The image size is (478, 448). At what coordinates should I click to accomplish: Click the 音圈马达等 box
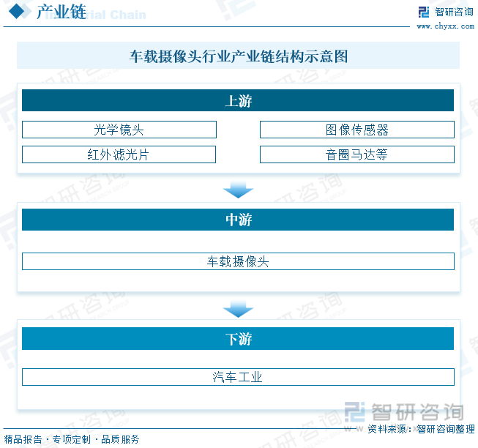tap(357, 154)
